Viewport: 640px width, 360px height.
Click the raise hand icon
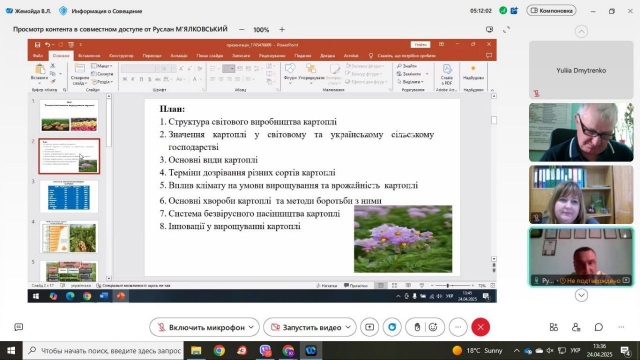(417, 327)
